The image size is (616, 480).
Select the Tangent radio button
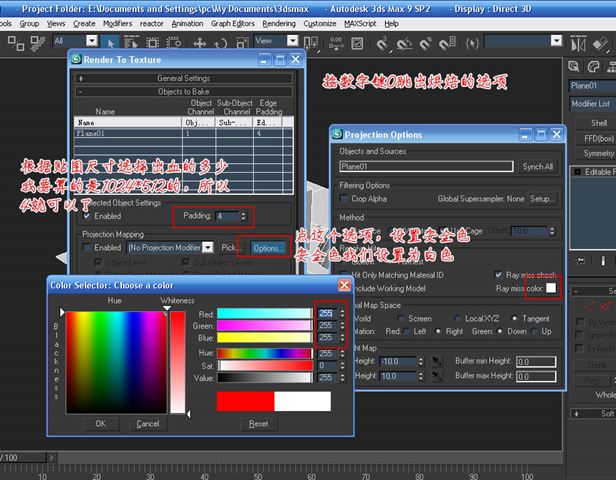click(x=514, y=318)
